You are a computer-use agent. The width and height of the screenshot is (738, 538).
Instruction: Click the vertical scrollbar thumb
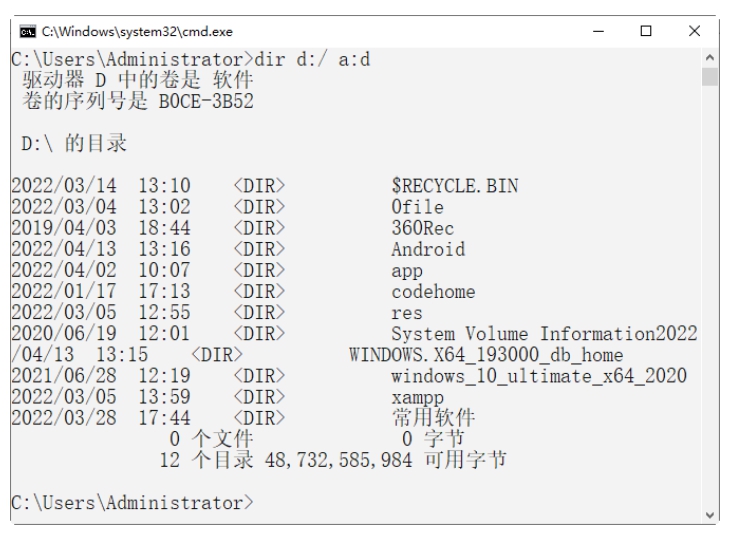click(x=709, y=77)
